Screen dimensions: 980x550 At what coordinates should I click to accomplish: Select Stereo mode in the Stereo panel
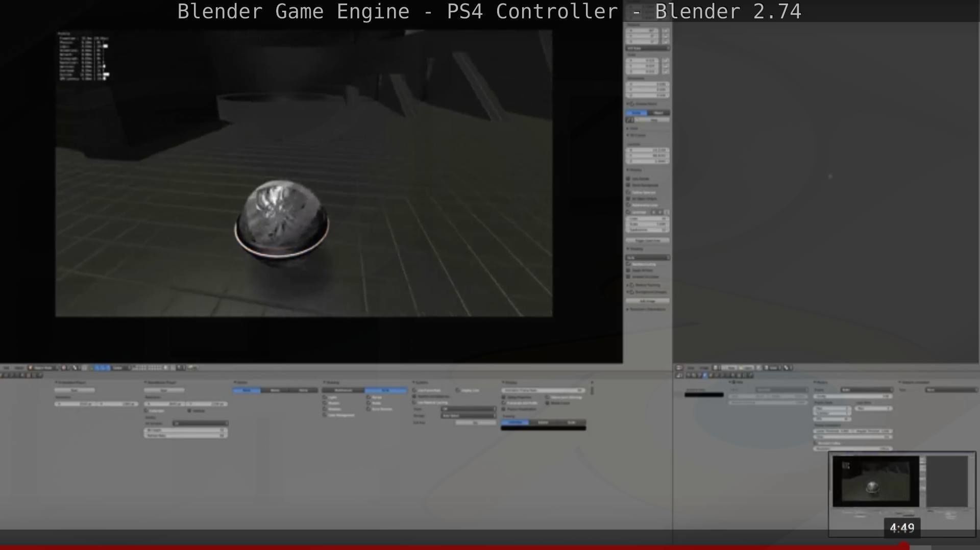click(x=275, y=390)
